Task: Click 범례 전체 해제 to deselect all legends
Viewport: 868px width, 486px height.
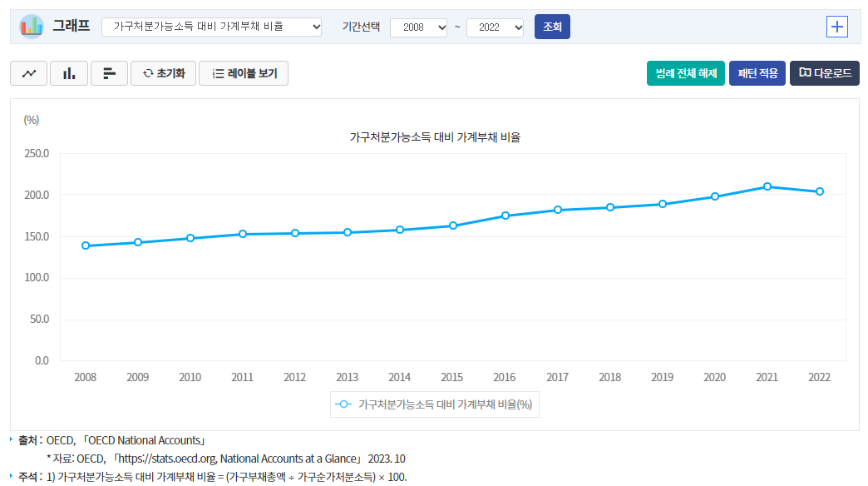Action: pyautogui.click(x=685, y=73)
